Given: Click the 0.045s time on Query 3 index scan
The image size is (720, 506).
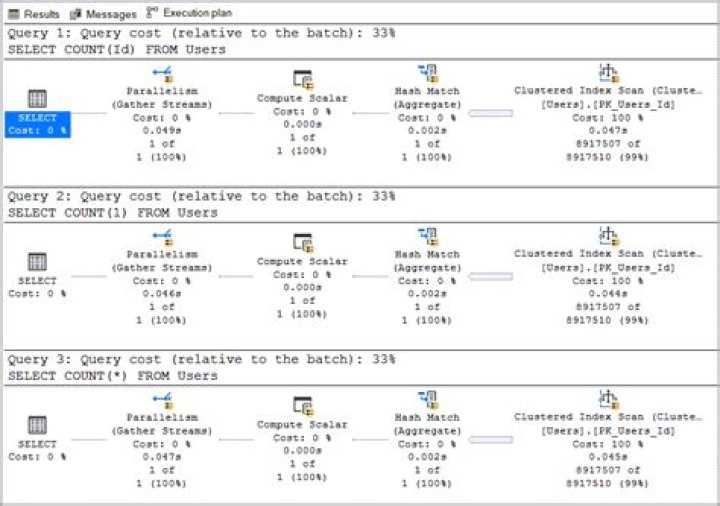Looking at the screenshot, I should click(608, 457).
